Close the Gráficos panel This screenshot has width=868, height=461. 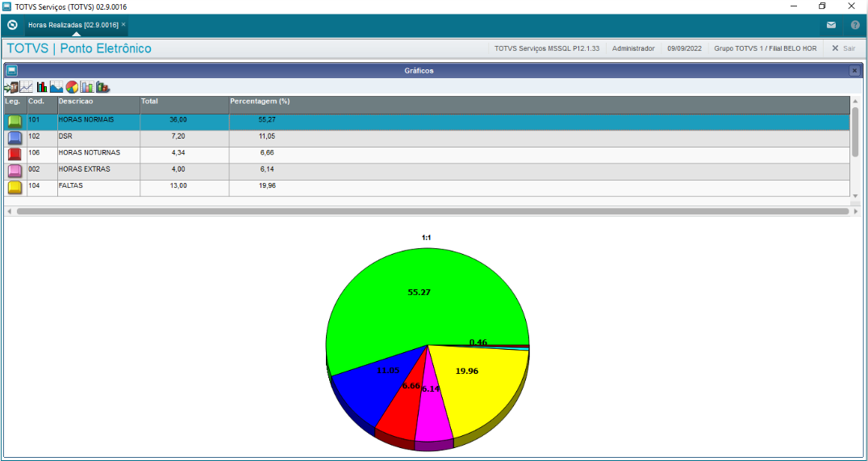click(854, 71)
